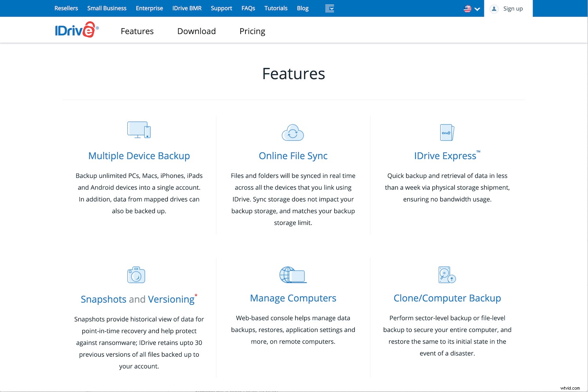The image size is (588, 392).
Task: Click the user avatar next to Sign up
Action: (494, 8)
